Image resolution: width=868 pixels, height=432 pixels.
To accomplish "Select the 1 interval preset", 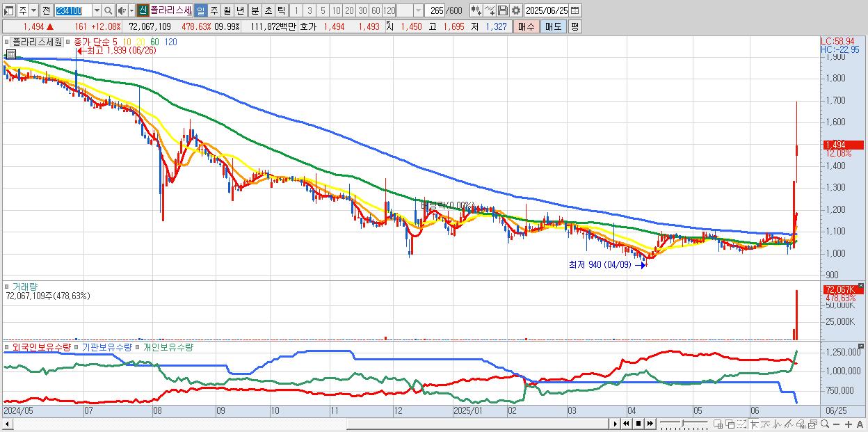I will coord(296,10).
